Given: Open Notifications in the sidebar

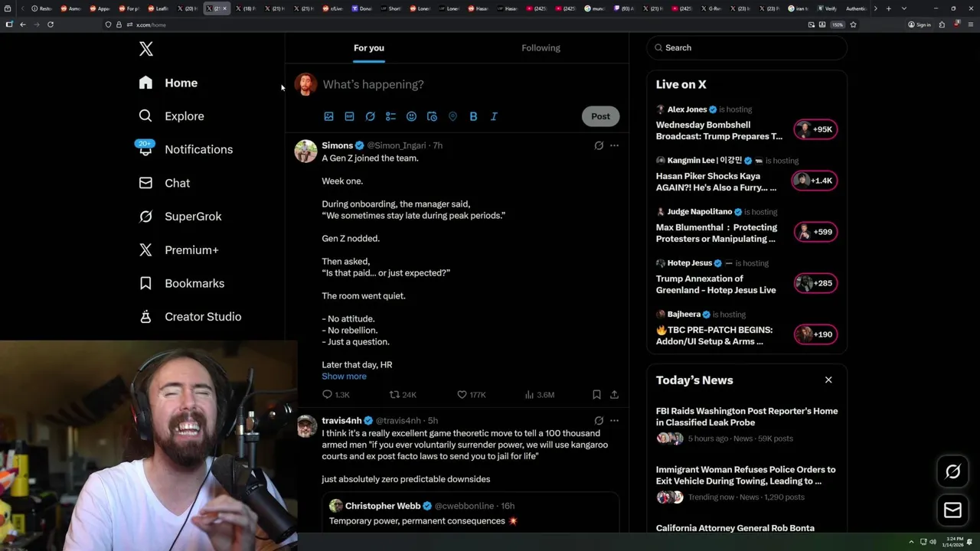Looking at the screenshot, I should [x=185, y=149].
